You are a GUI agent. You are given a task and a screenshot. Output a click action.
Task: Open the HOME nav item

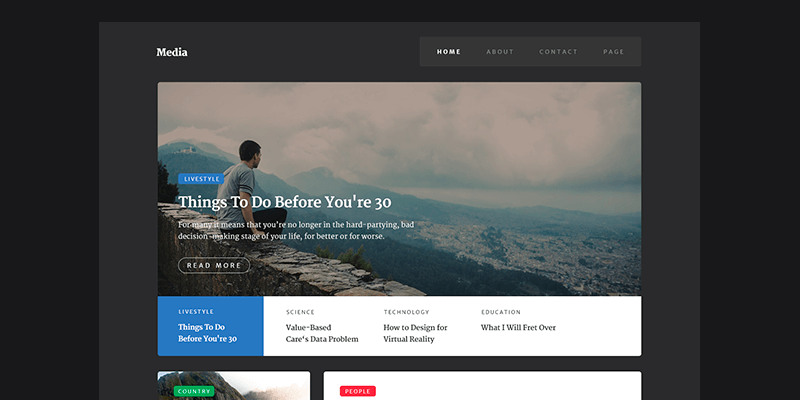[x=449, y=52]
